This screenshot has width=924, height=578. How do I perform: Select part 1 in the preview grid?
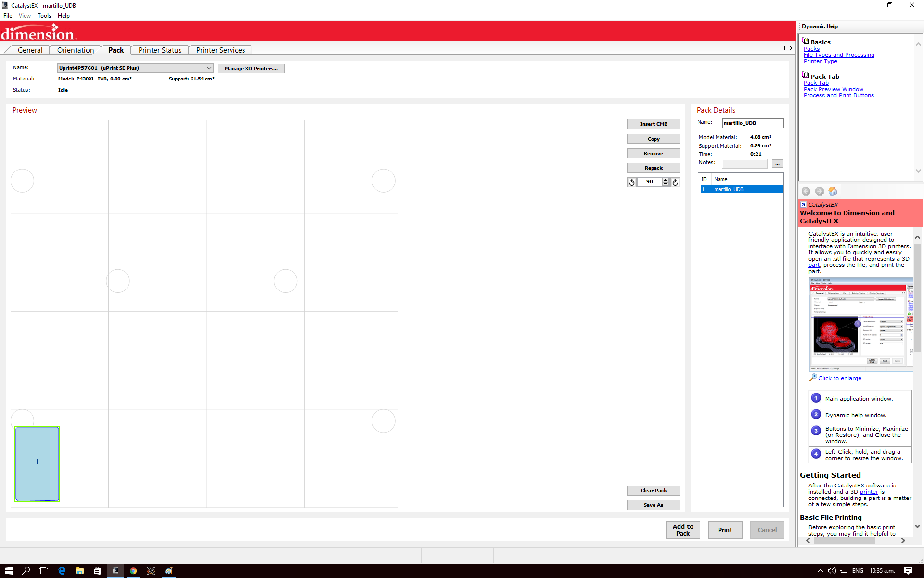[37, 464]
